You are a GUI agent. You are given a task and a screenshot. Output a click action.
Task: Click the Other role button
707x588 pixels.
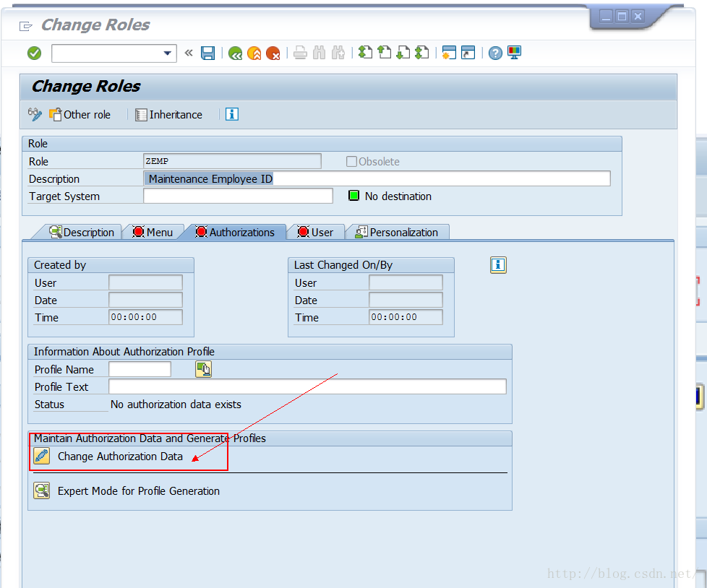coord(80,115)
